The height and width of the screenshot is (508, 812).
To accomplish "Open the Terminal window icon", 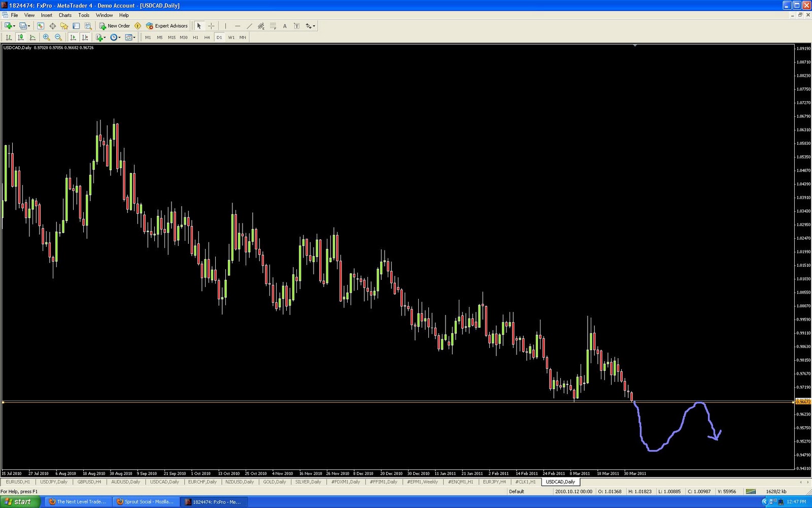I will 76,26.
